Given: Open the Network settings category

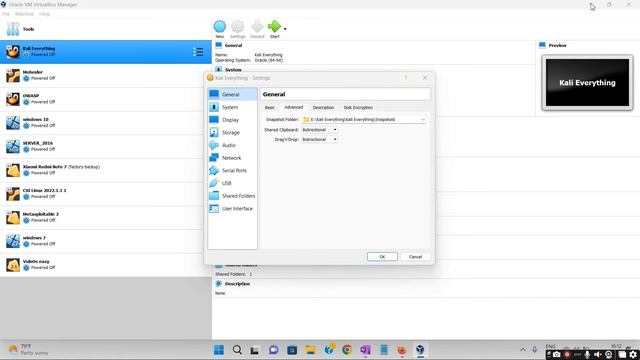Looking at the screenshot, I should [232, 158].
